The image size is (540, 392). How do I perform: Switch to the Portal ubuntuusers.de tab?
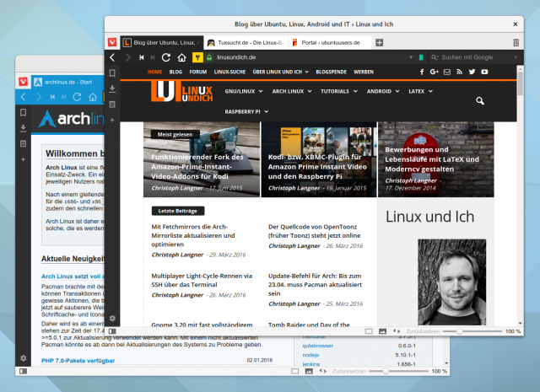click(330, 43)
